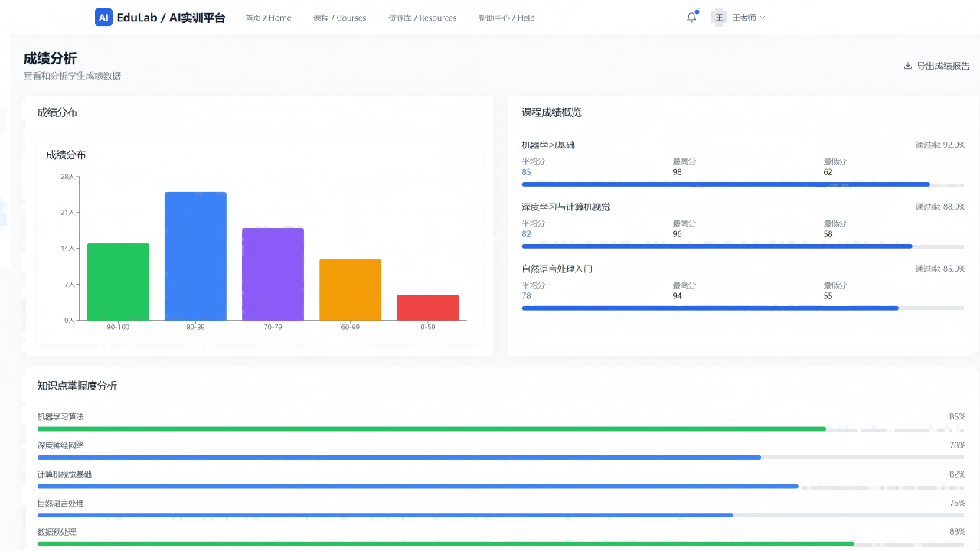Screen dimensions: 980x551
Task: Click 自然语言处理入门 pass-rate progress bar
Action: tap(743, 308)
